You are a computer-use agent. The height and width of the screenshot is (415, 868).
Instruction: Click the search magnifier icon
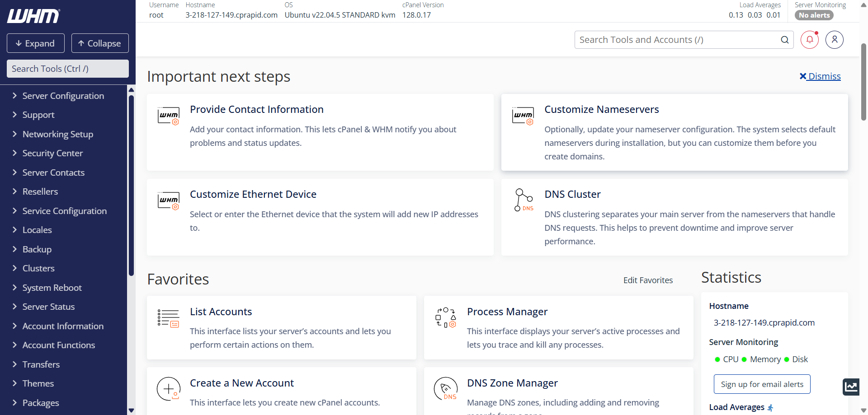tap(785, 40)
